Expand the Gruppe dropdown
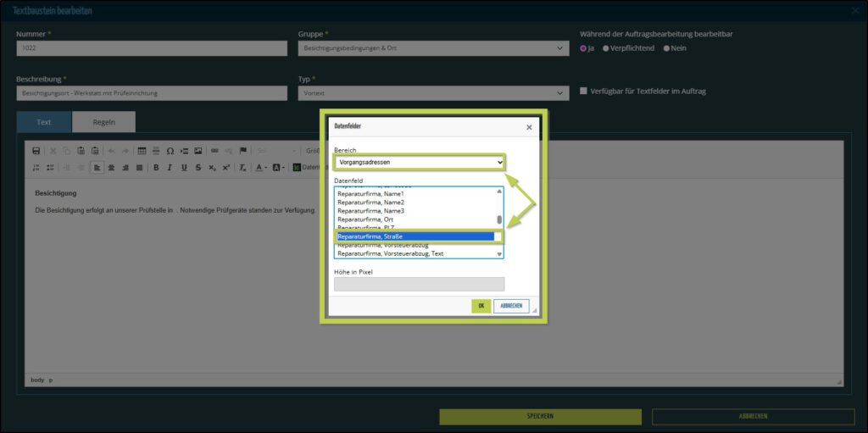The width and height of the screenshot is (868, 433). 433,48
